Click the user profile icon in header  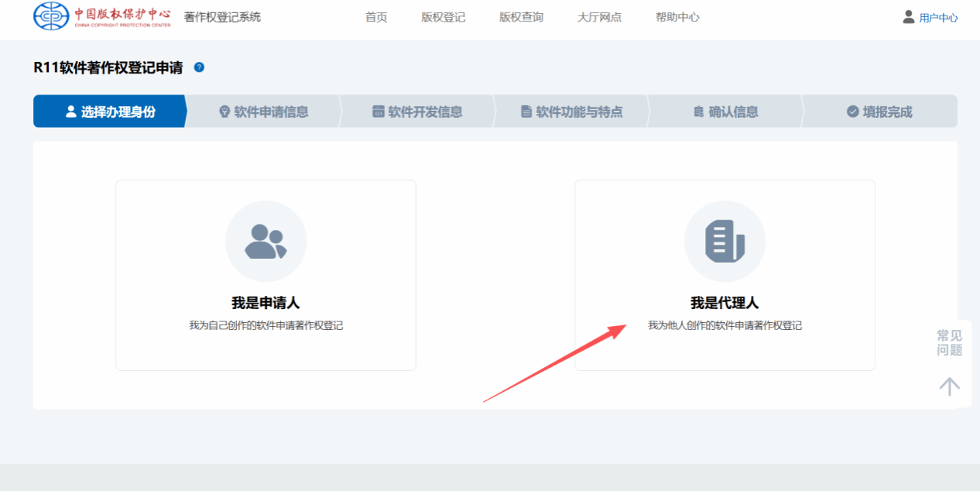point(909,17)
